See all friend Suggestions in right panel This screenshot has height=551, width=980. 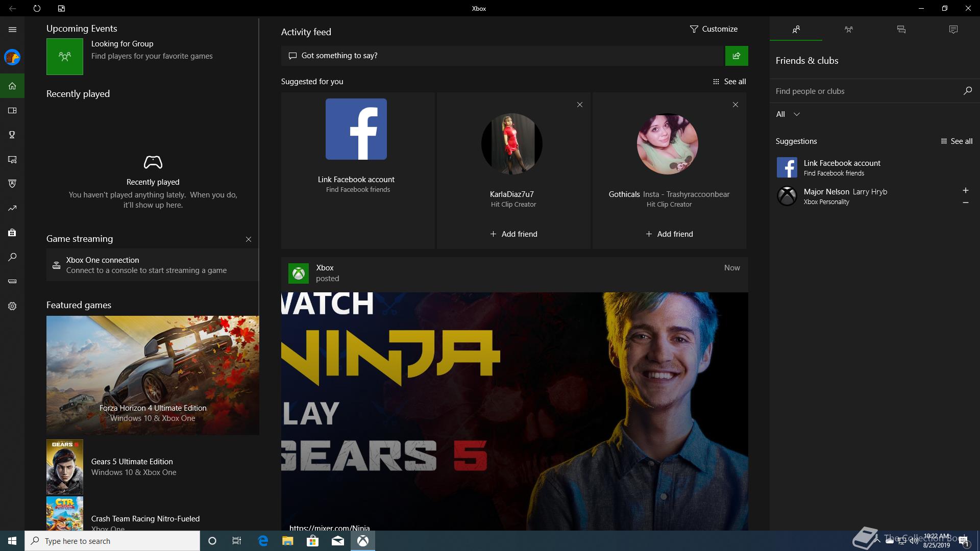pyautogui.click(x=957, y=141)
